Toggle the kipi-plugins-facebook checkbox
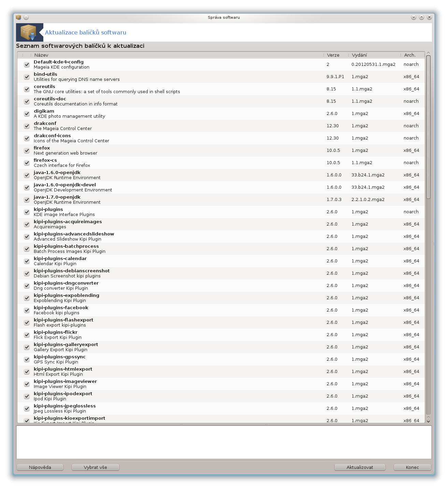The height and width of the screenshot is (488, 448). click(27, 310)
